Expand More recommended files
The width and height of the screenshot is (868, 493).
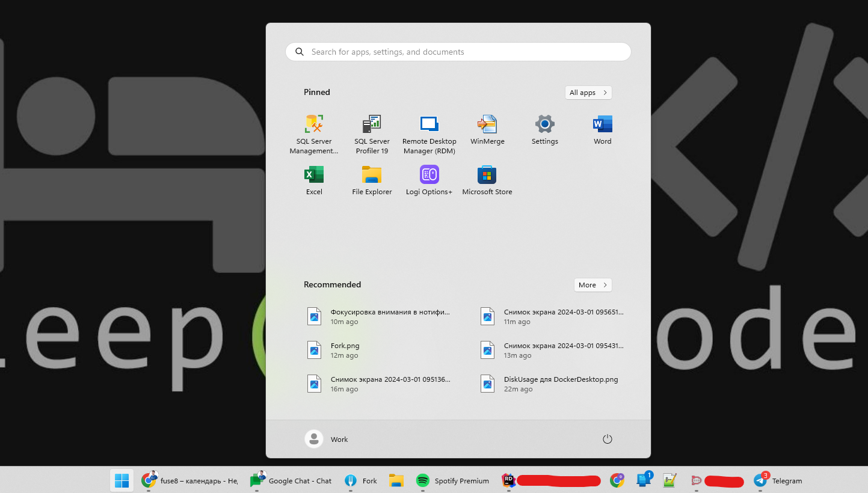click(x=593, y=285)
